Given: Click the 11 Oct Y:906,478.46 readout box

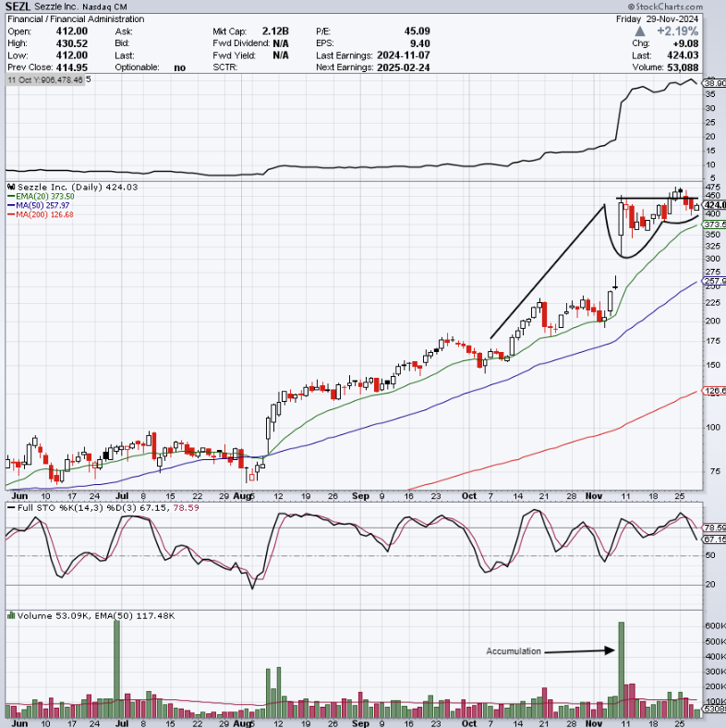Looking at the screenshot, I should 45,79.
